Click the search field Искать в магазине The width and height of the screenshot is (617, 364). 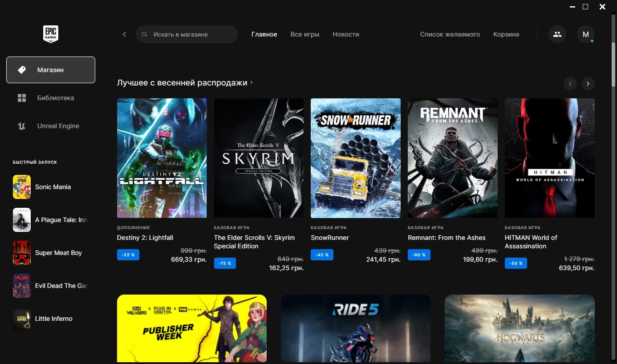tap(187, 34)
